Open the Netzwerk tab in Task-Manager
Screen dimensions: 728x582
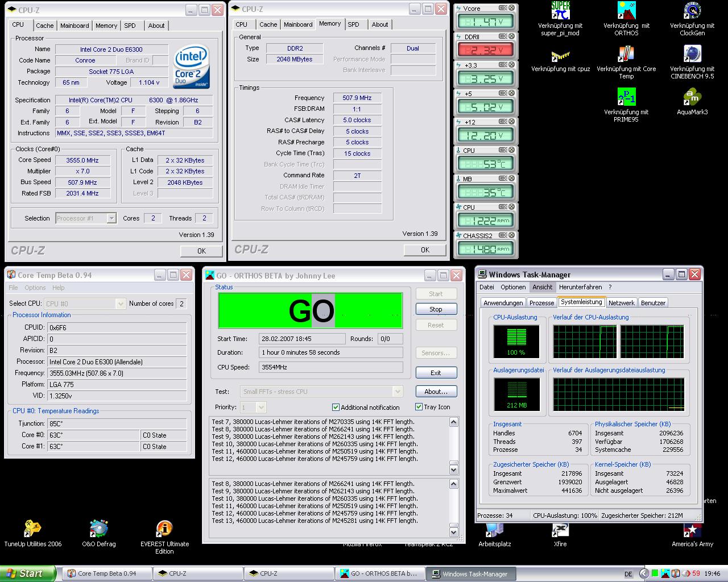tap(622, 303)
